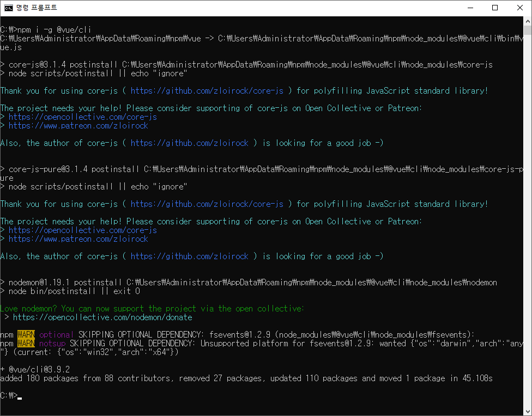Click the 'added 180 packages' summary line
Image resolution: width=532 pixels, height=416 pixels.
tap(246, 378)
